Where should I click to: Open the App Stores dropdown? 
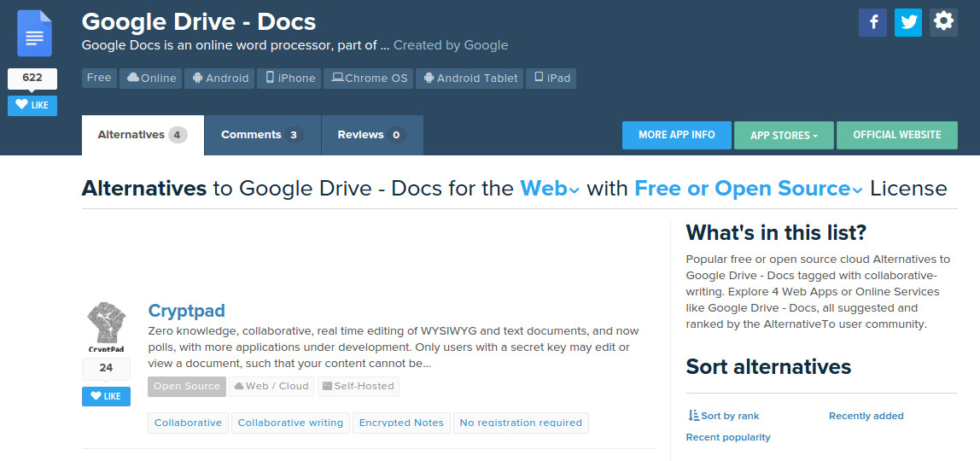[783, 135]
